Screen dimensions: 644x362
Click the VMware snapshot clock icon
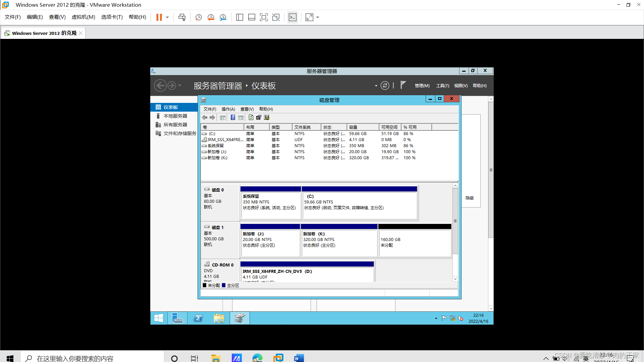199,17
